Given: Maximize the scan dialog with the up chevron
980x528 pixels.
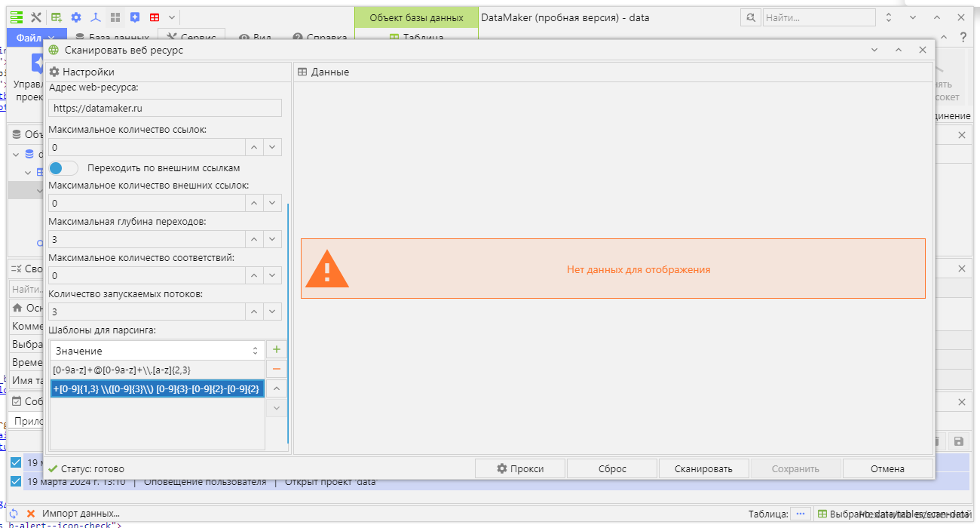Looking at the screenshot, I should [899, 50].
